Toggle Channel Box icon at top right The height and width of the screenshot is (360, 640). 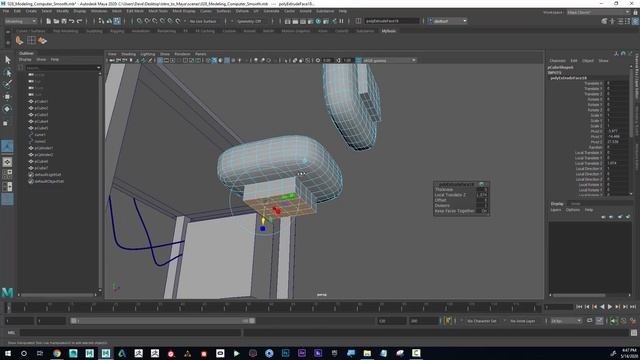635,21
